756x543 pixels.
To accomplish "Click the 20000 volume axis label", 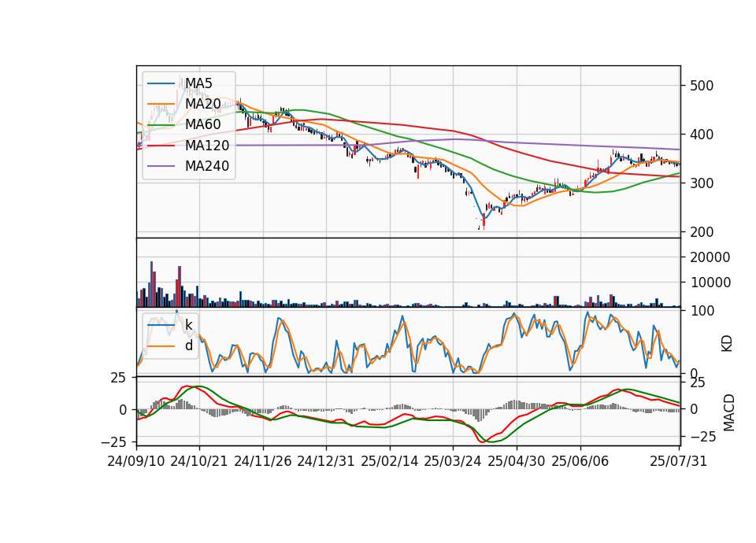I will [710, 257].
